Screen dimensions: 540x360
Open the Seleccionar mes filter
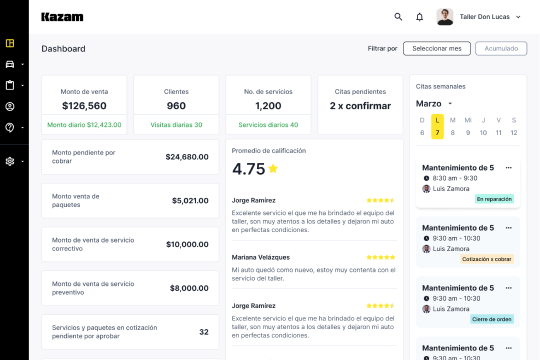tap(437, 49)
